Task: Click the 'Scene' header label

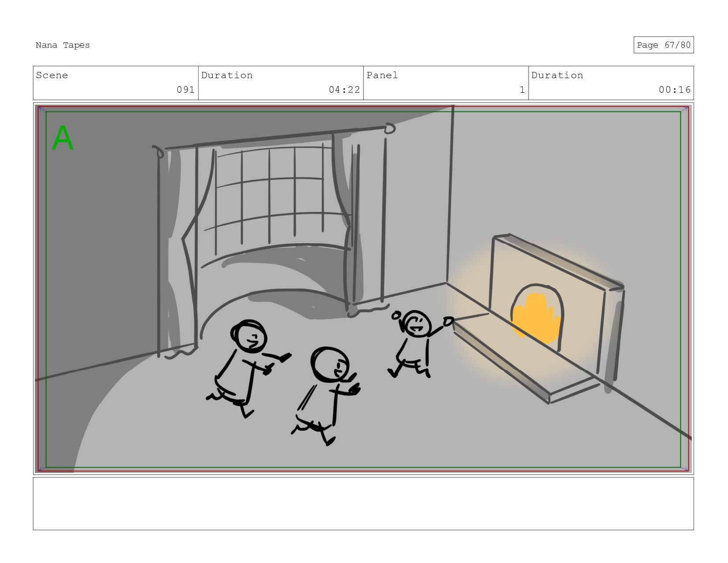Action: [52, 75]
